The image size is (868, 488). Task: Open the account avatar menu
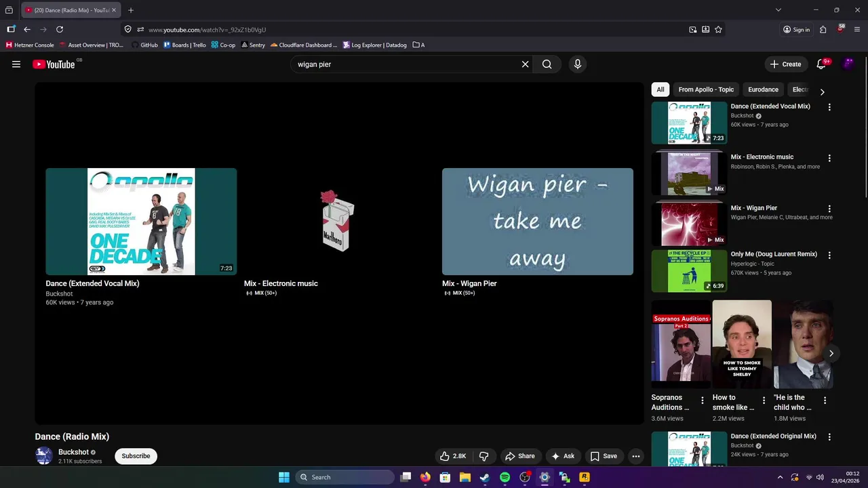click(x=848, y=64)
